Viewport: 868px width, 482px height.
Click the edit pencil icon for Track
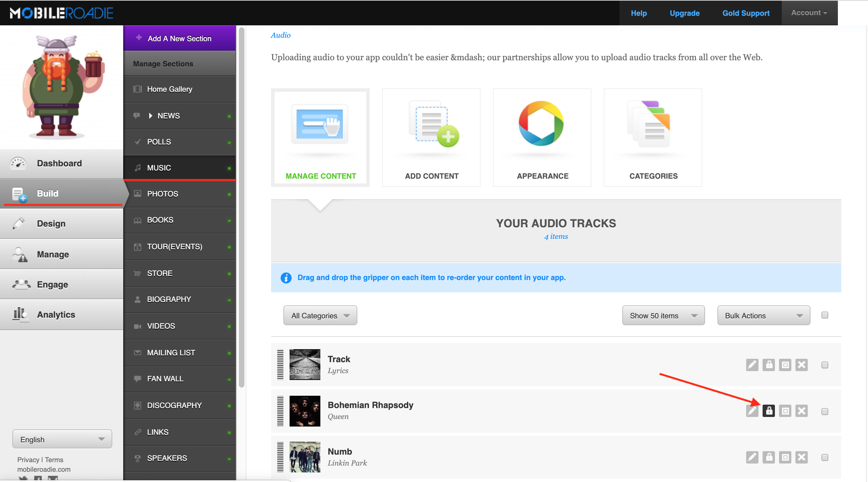(x=752, y=365)
